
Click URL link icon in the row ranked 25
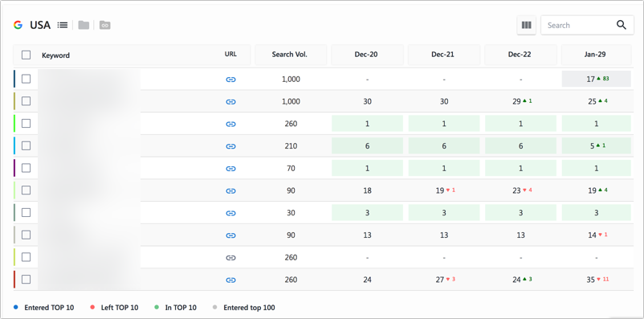[x=230, y=101]
